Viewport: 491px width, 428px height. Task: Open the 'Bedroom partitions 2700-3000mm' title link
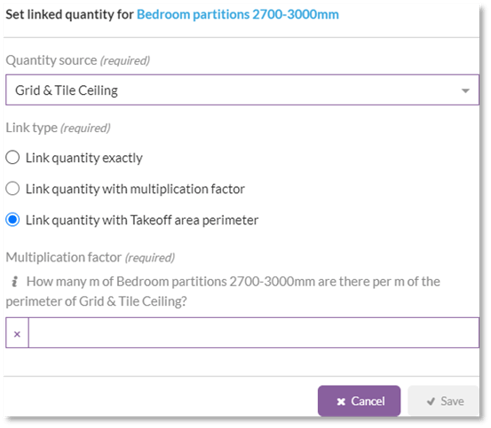pyautogui.click(x=238, y=15)
